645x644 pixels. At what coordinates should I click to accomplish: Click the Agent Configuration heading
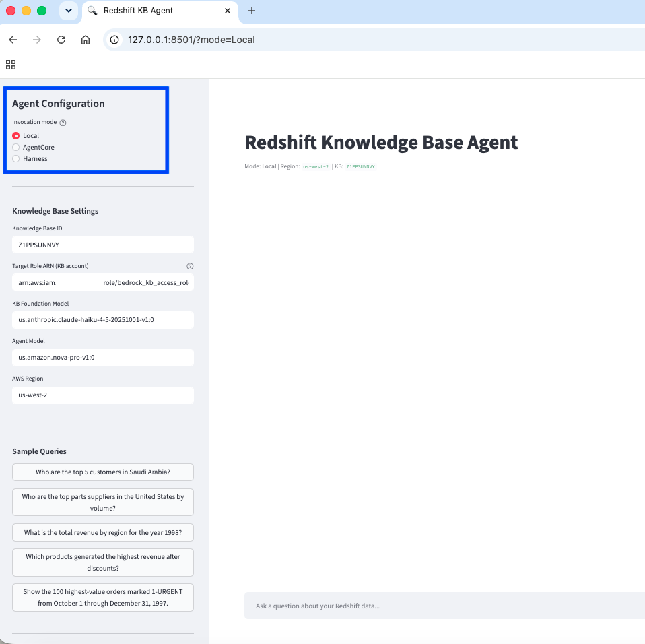point(59,104)
